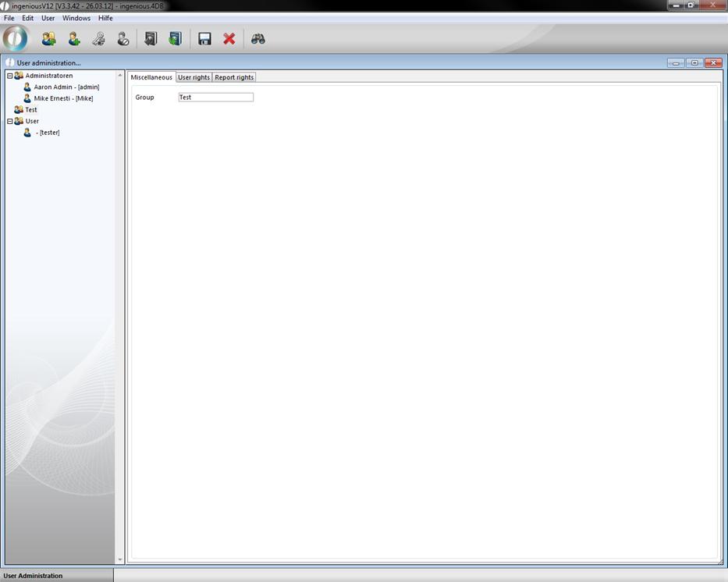Click the green book import icon

click(x=175, y=38)
